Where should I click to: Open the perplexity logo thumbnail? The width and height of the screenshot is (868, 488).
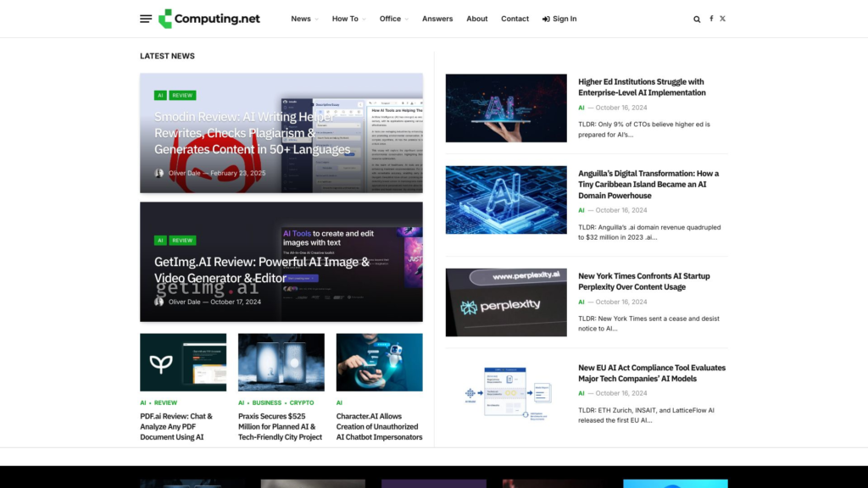pos(506,302)
